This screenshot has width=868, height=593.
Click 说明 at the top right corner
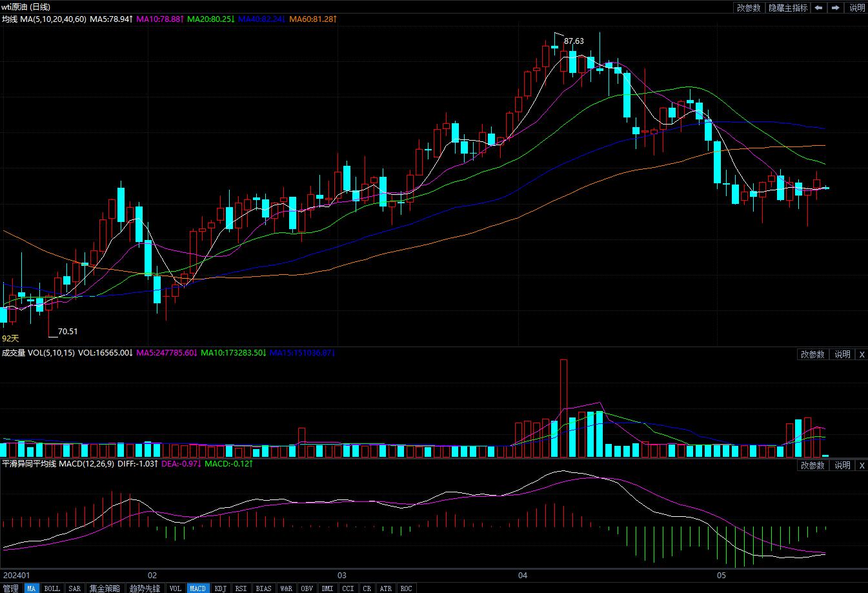[x=856, y=8]
